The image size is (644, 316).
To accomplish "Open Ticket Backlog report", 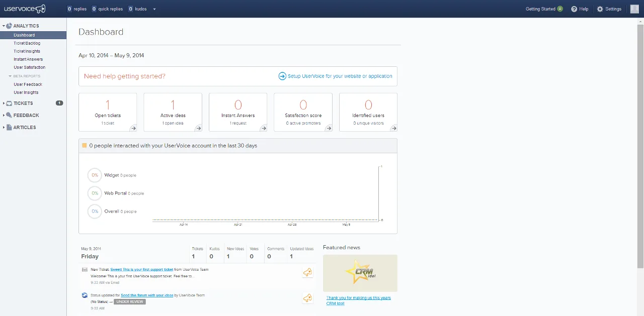I will 27,43.
